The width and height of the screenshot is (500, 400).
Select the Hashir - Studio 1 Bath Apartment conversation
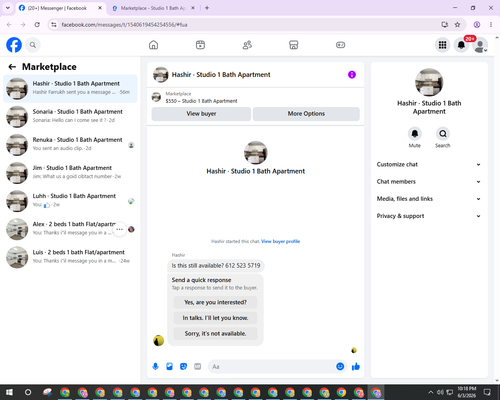(70, 89)
